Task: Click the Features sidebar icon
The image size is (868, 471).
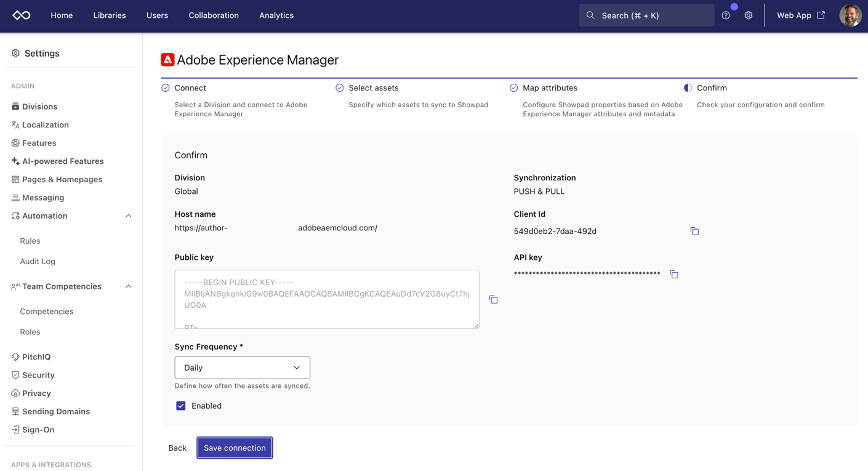Action: (x=15, y=143)
